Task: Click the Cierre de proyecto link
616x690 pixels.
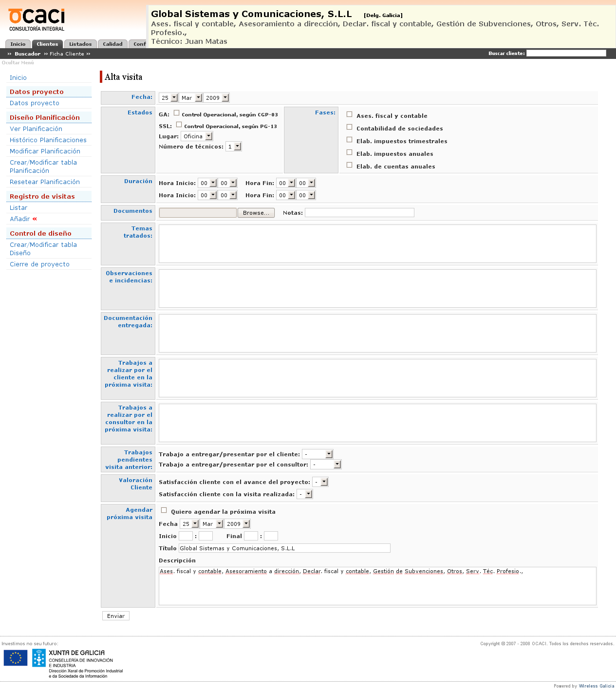Action: [39, 264]
